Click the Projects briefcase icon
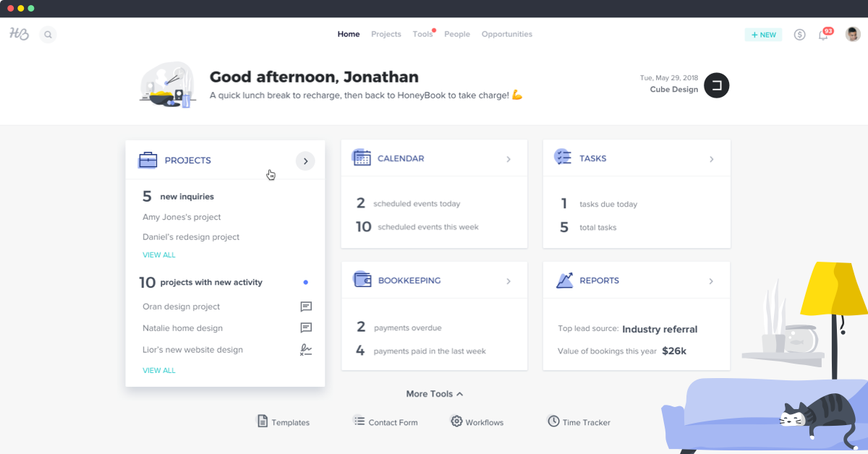The width and height of the screenshot is (868, 454). tap(148, 160)
